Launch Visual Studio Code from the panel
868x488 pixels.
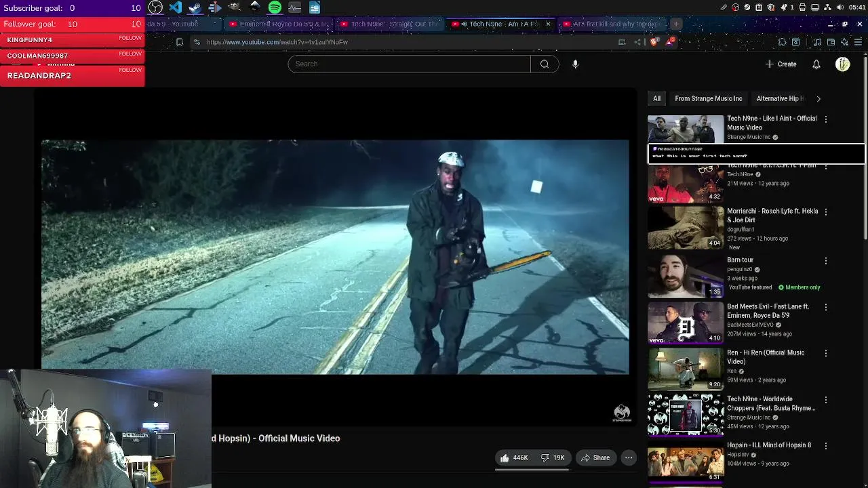(176, 7)
